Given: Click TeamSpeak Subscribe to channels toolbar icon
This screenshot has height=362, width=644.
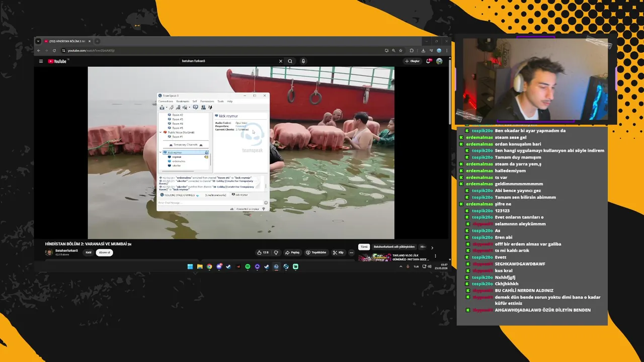Looking at the screenshot, I should (196, 107).
